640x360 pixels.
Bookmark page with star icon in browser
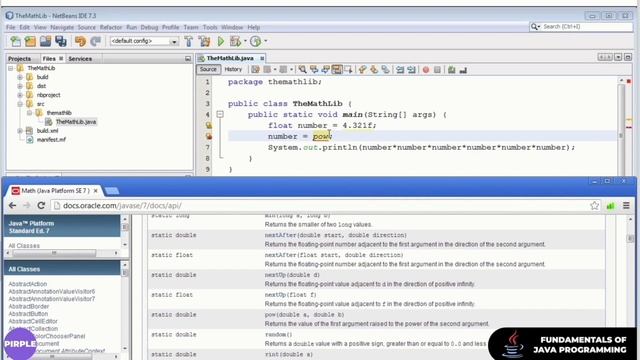594,206
